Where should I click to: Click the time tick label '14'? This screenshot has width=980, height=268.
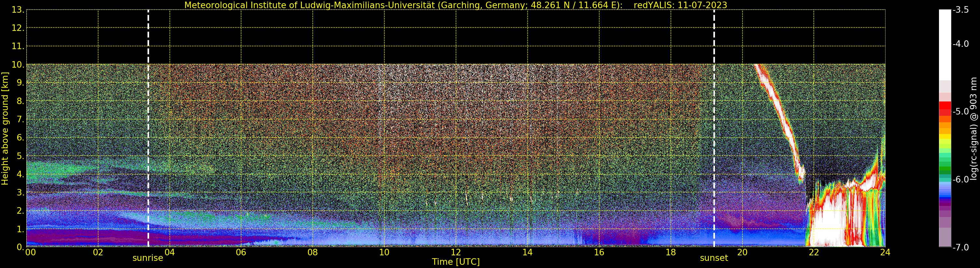(x=527, y=252)
